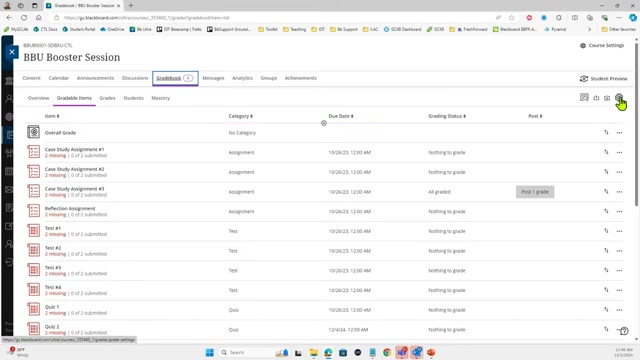Viewport: 640px width, 360px height.
Task: Click reorder arrows for Case Study Assignment #2
Action: pos(606,172)
